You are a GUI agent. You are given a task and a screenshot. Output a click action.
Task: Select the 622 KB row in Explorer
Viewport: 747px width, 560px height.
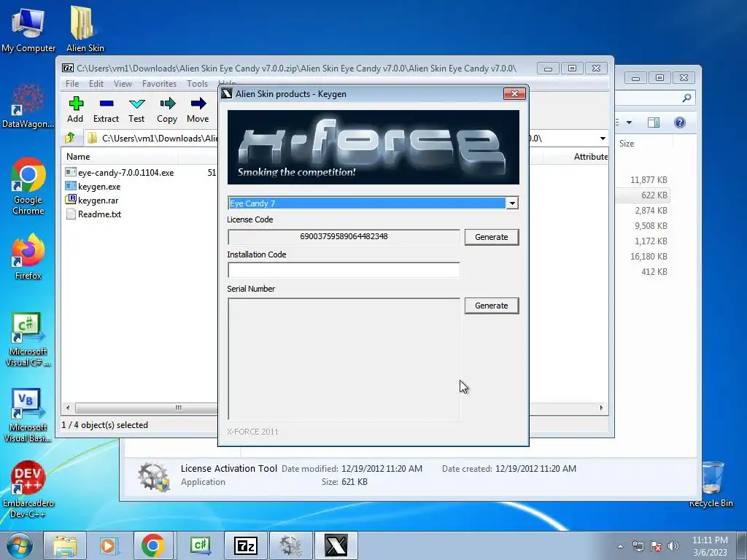pyautogui.click(x=642, y=195)
